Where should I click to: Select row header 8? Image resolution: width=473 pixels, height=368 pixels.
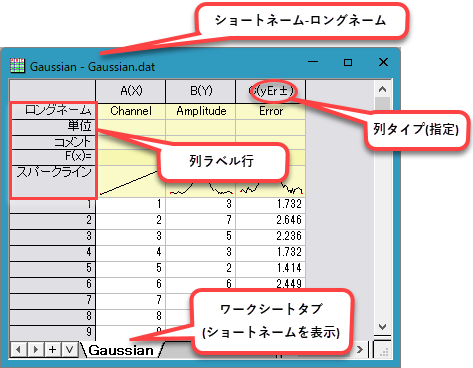point(53,317)
